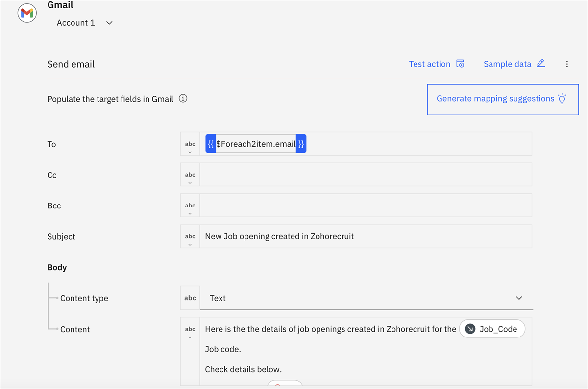This screenshot has height=389, width=588.
Task: Click the 'Send email' heading
Action: (x=71, y=64)
